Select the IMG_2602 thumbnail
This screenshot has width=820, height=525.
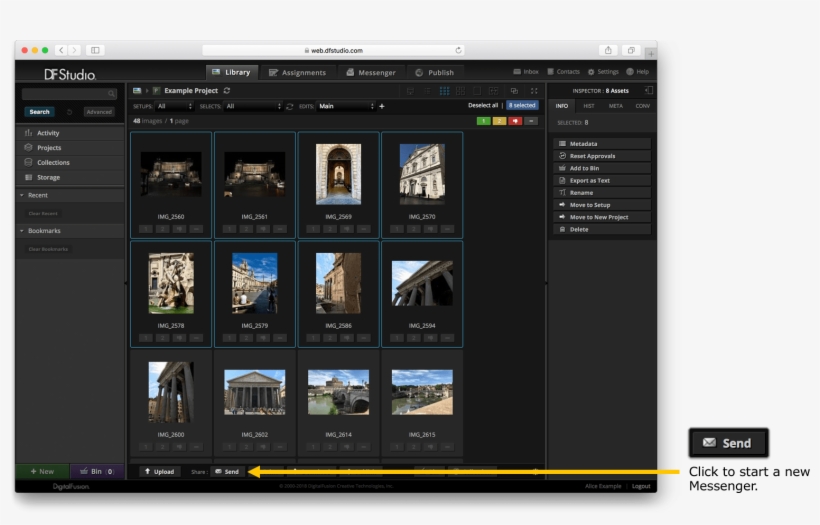pos(254,392)
